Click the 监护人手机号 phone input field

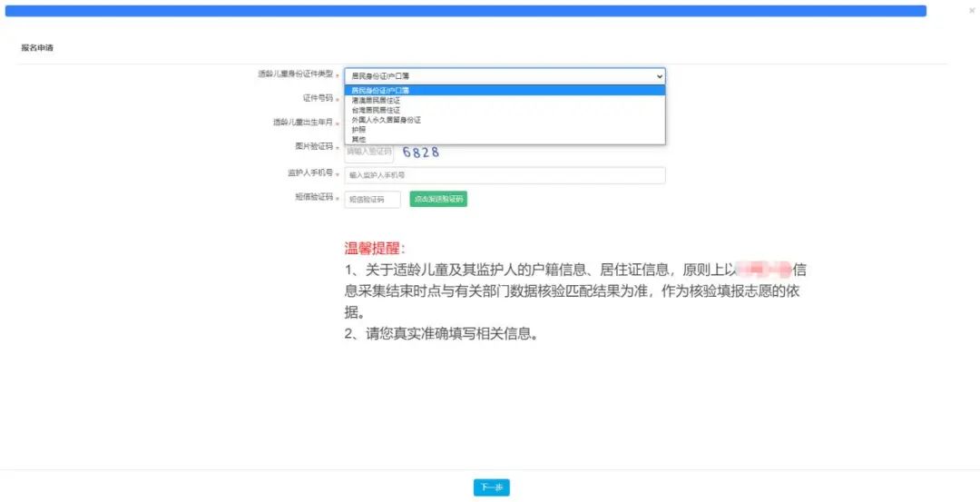(x=505, y=175)
